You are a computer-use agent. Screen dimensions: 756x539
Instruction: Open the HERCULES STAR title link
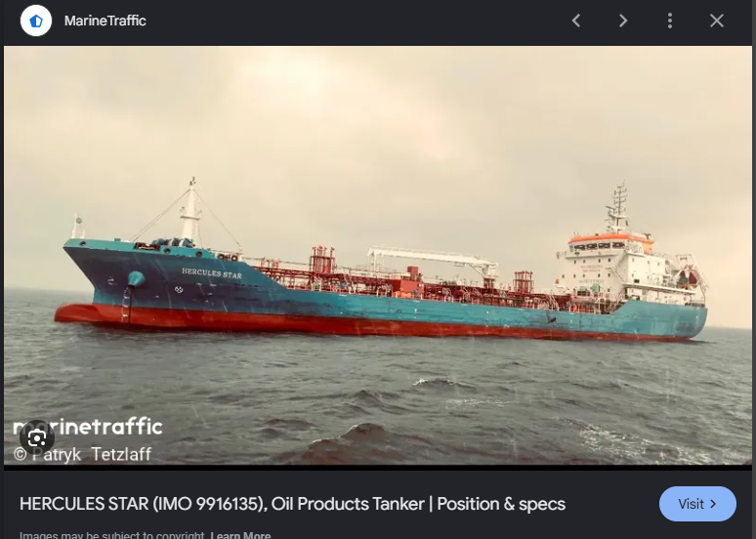pos(292,504)
